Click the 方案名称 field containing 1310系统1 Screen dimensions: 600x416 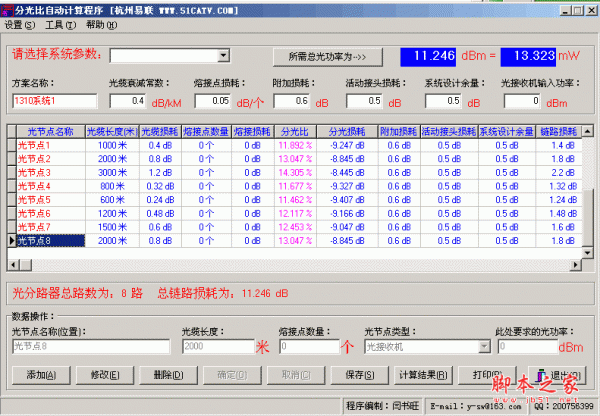[x=54, y=101]
